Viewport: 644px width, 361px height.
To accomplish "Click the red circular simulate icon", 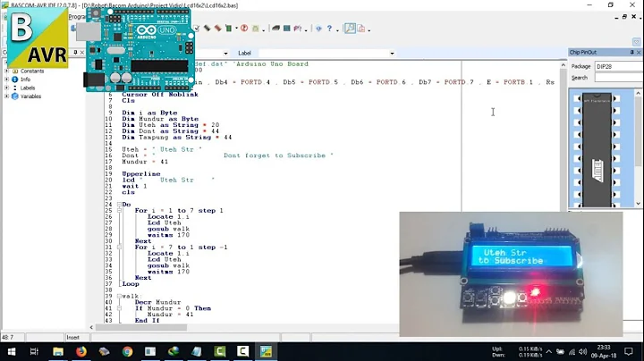I will (244, 29).
